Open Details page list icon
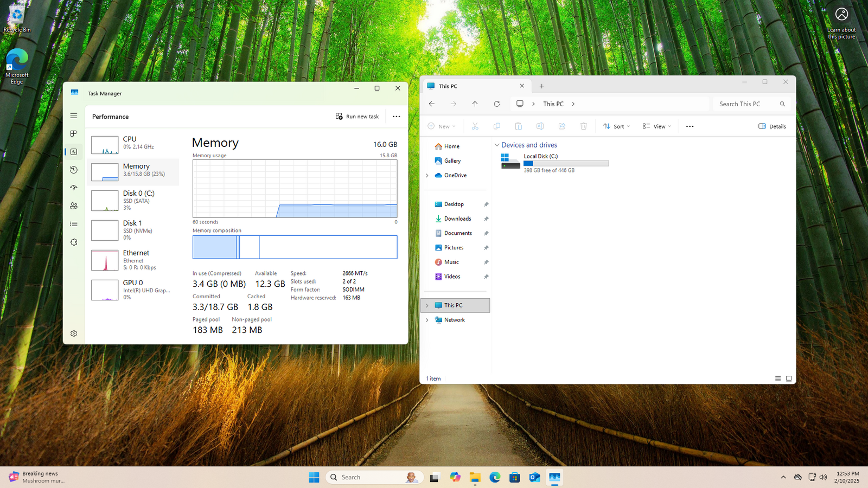 click(x=74, y=224)
